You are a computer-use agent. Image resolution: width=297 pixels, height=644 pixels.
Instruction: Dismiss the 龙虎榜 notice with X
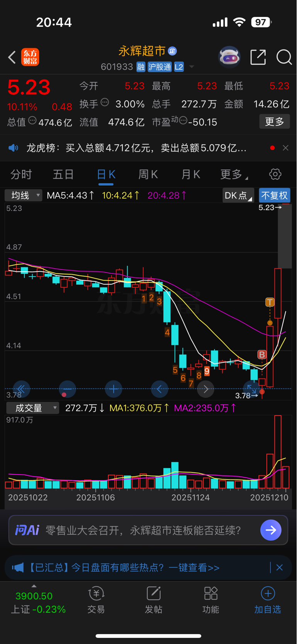pos(285,148)
